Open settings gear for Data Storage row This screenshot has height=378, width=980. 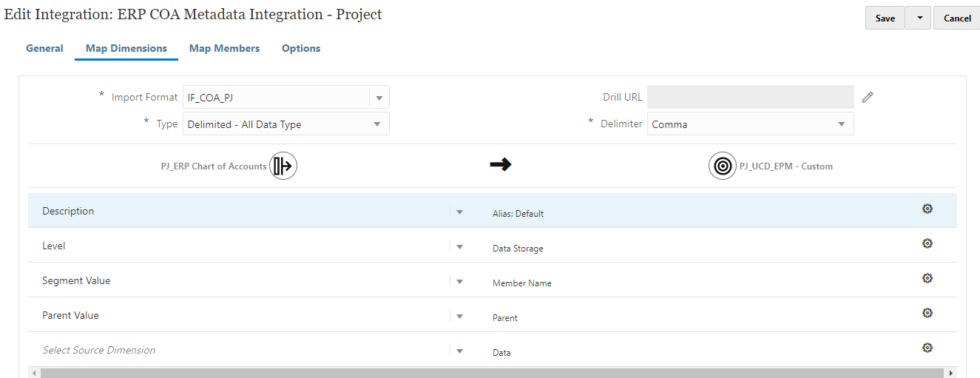click(x=927, y=243)
